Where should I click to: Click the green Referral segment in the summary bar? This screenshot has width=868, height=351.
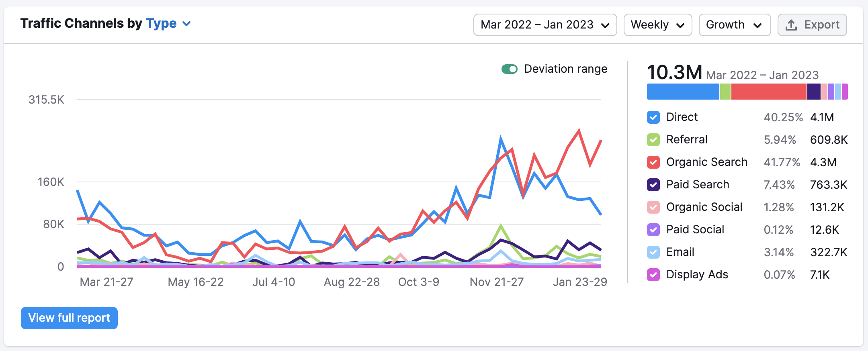725,92
